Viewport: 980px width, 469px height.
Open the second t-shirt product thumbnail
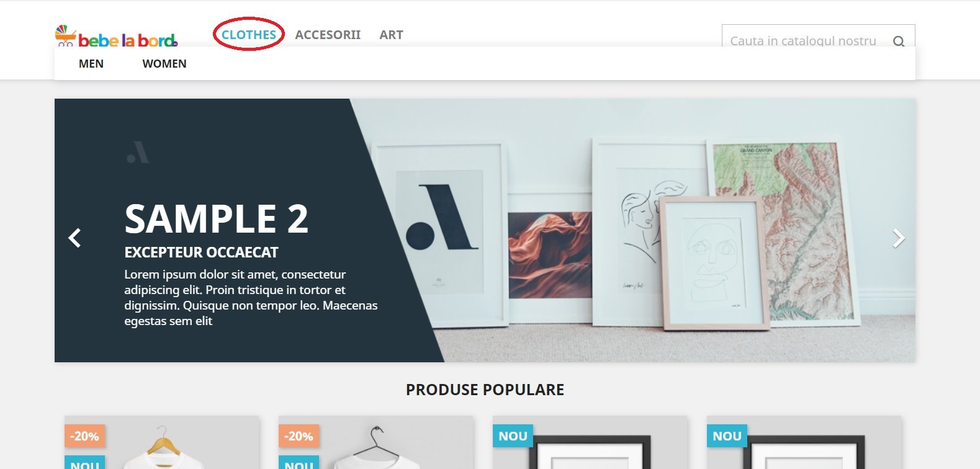(376, 442)
